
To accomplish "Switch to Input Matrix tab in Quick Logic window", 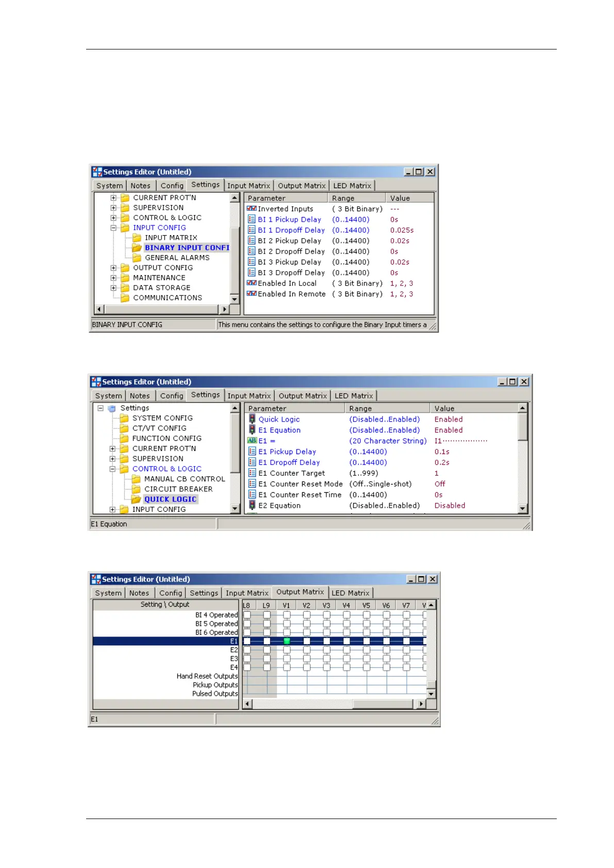I will (249, 396).
